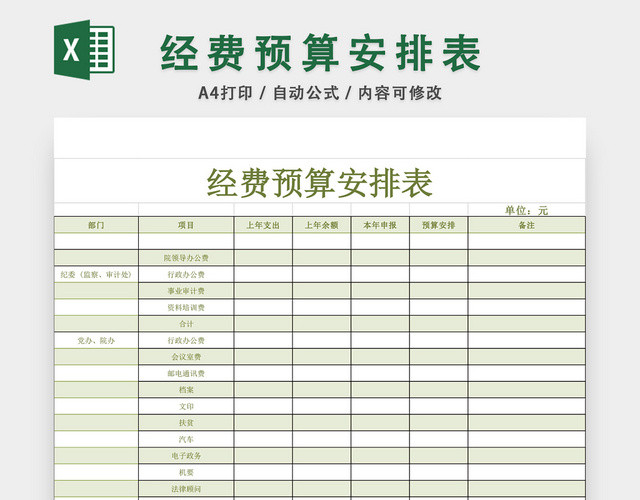Select the 上年支出 column header
The height and width of the screenshot is (500, 640).
click(263, 225)
